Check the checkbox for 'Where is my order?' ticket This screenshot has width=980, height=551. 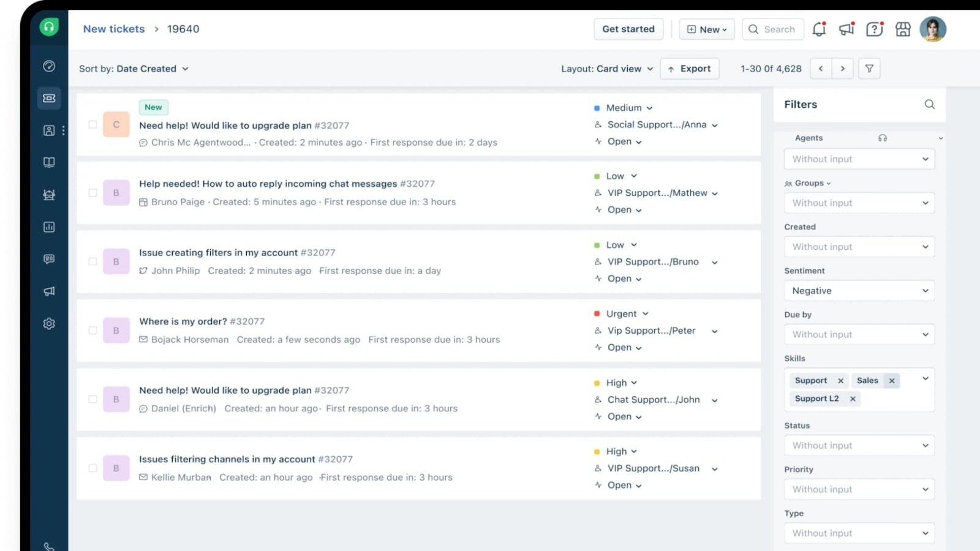pos(92,330)
